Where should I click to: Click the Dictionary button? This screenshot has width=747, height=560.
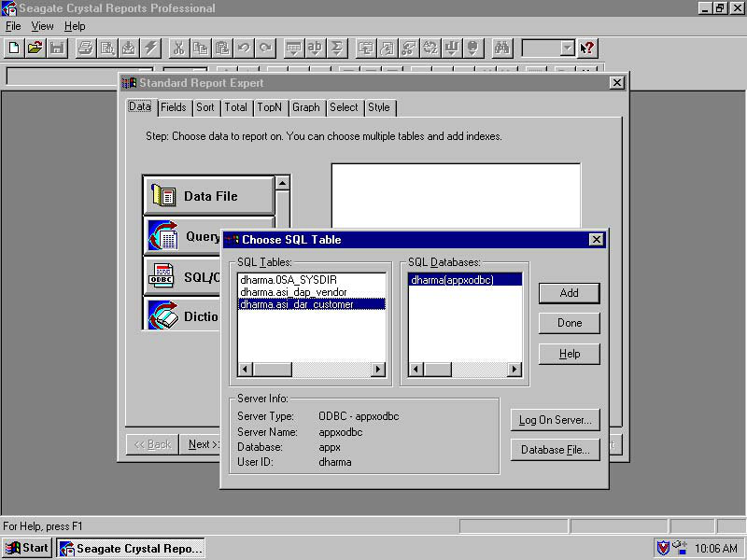183,315
